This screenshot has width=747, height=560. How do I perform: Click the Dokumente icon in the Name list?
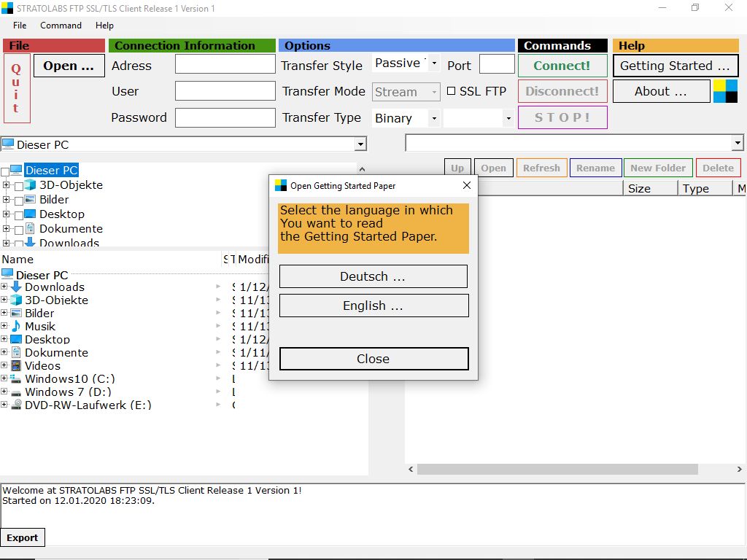tap(16, 352)
